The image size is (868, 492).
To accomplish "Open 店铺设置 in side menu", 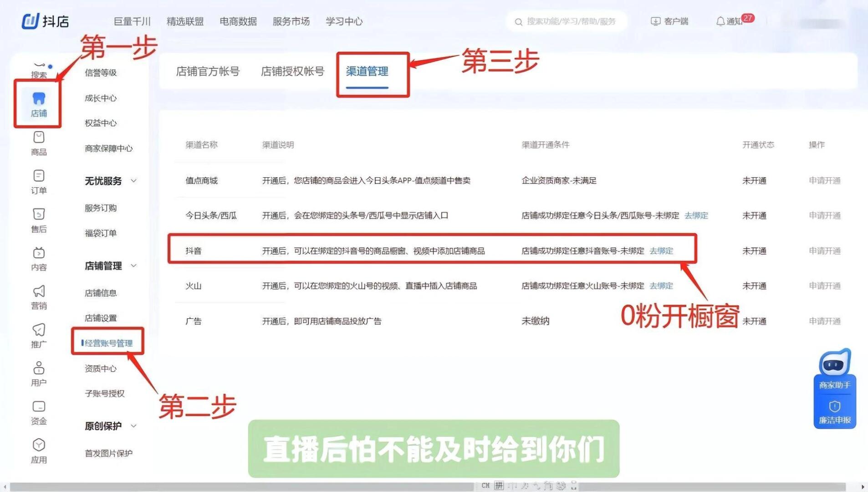I will [x=101, y=318].
